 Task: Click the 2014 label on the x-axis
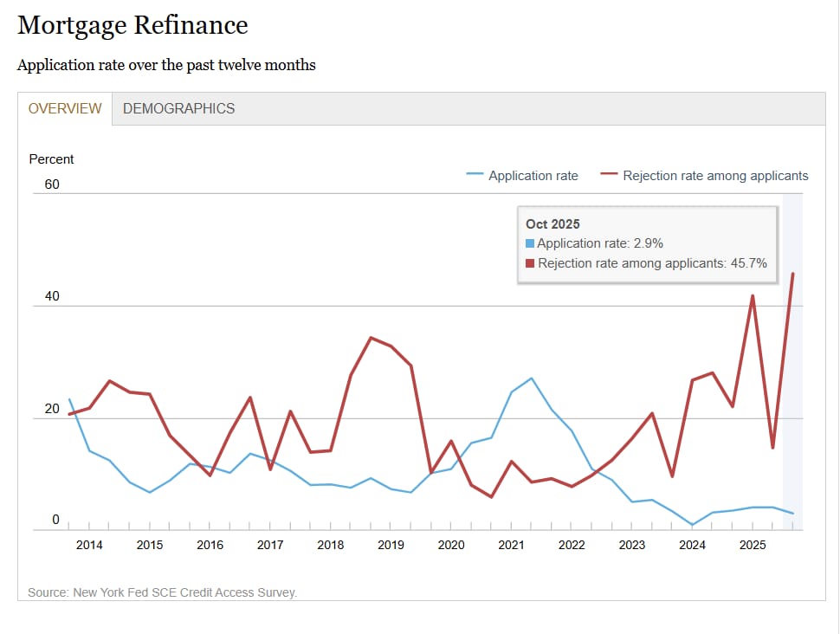(89, 545)
